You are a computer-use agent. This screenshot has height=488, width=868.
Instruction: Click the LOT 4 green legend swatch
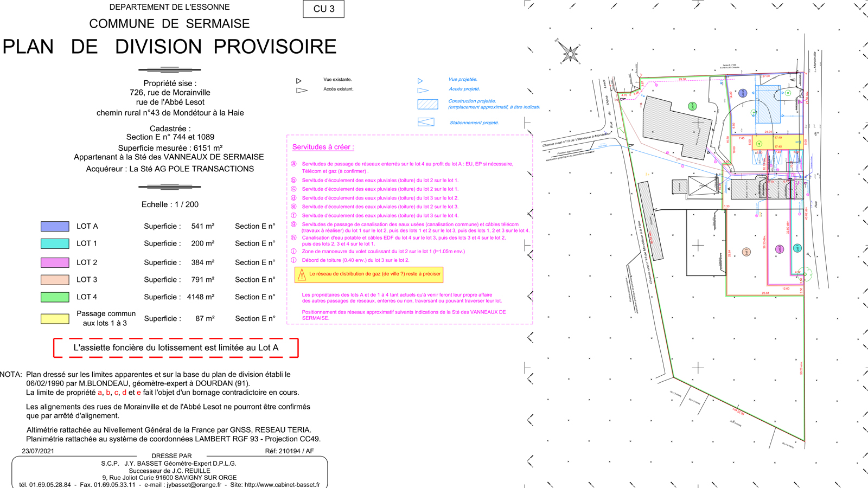[55, 297]
